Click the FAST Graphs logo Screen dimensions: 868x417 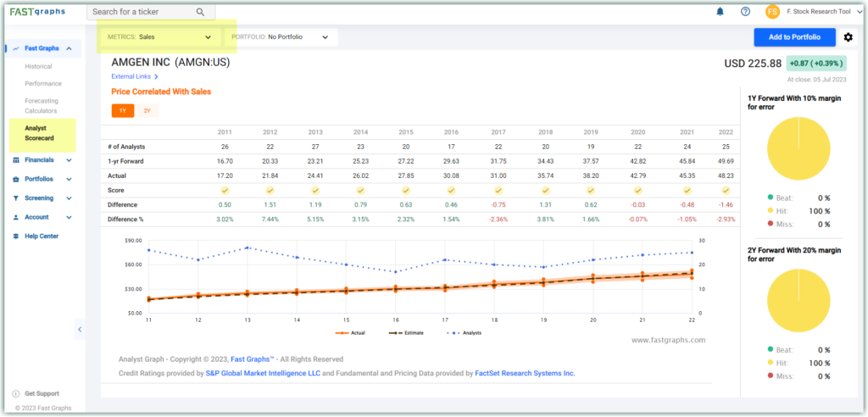pos(37,12)
